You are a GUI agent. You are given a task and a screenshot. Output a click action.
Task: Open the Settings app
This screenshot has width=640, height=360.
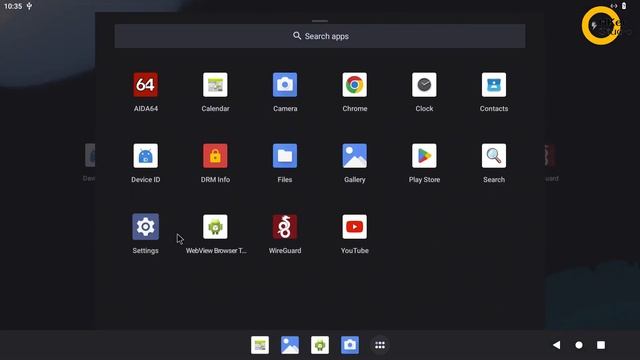click(146, 227)
